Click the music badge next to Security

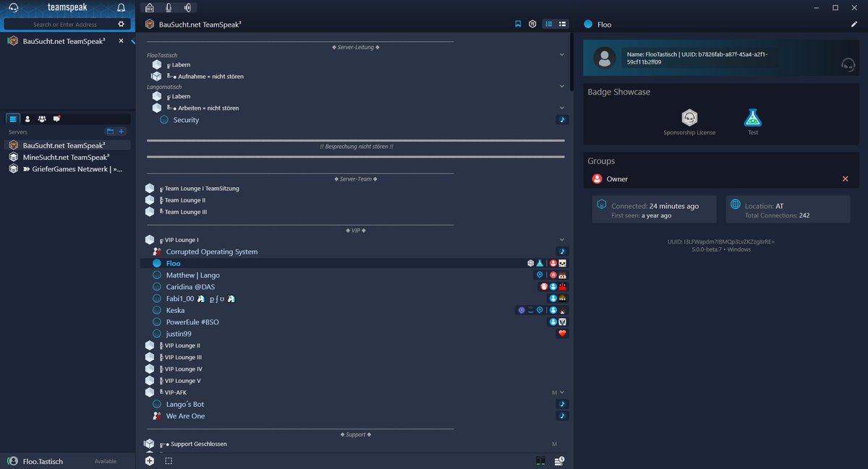click(x=562, y=120)
